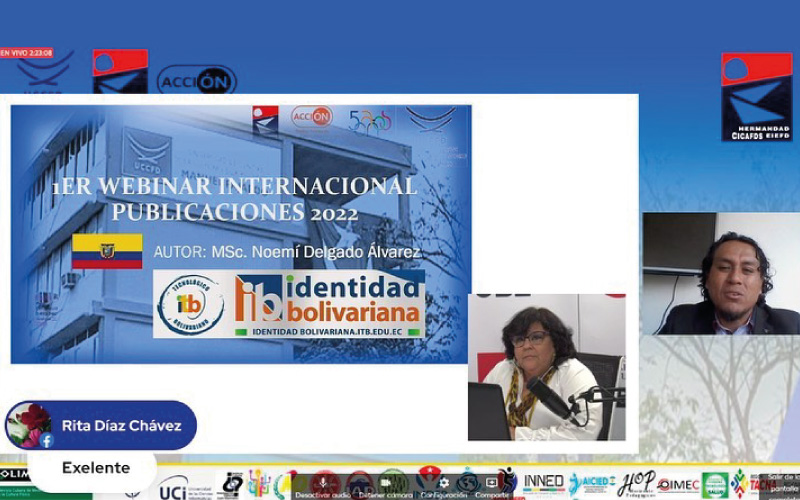Stop the camera with Detener cámara
Image resolution: width=800 pixels, height=500 pixels.
(x=385, y=487)
